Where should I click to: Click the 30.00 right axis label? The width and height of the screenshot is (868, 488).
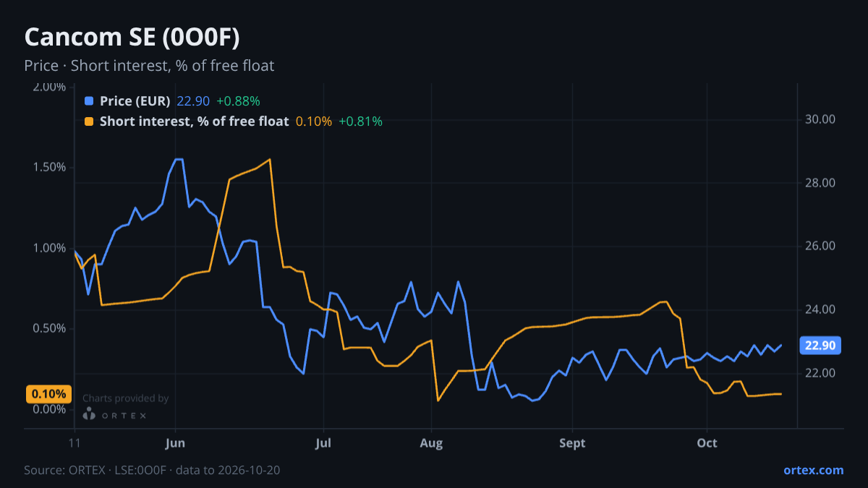pyautogui.click(x=820, y=119)
